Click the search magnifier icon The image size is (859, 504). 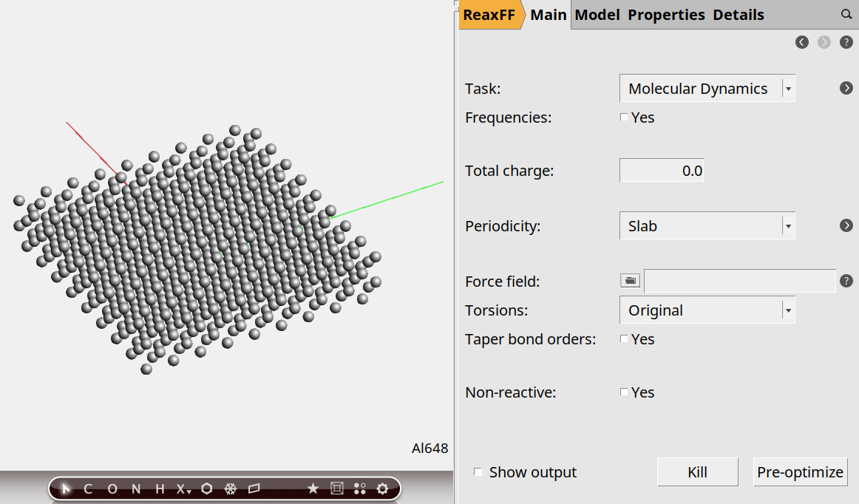coord(846,14)
